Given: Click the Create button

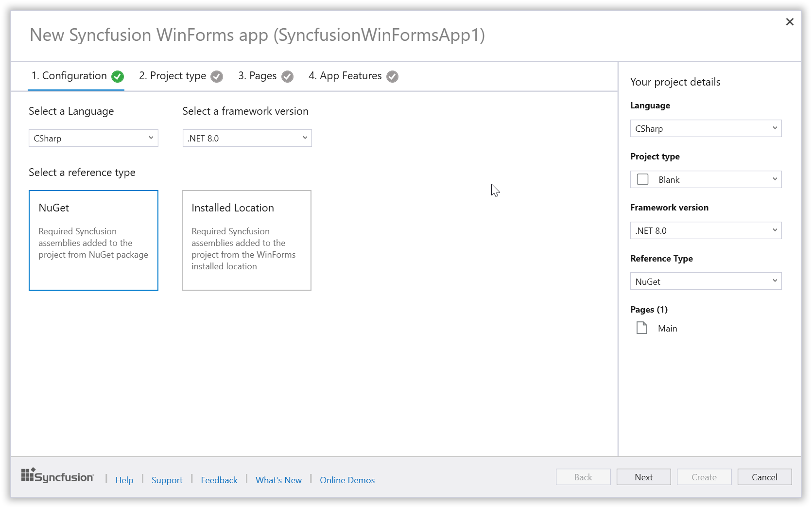Looking at the screenshot, I should tap(704, 477).
